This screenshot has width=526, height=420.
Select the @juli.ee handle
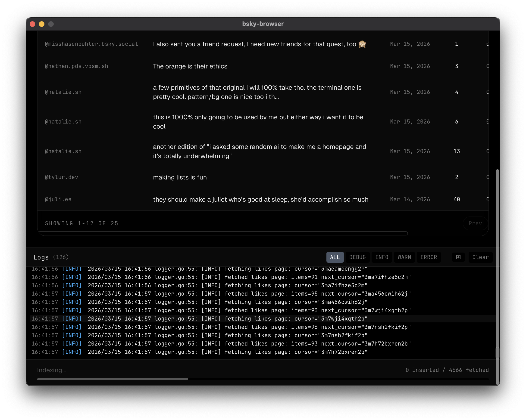(x=58, y=199)
